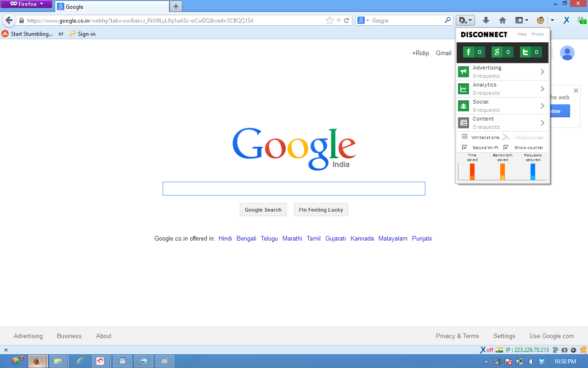Go to the Firefox home page icon

pos(503,20)
